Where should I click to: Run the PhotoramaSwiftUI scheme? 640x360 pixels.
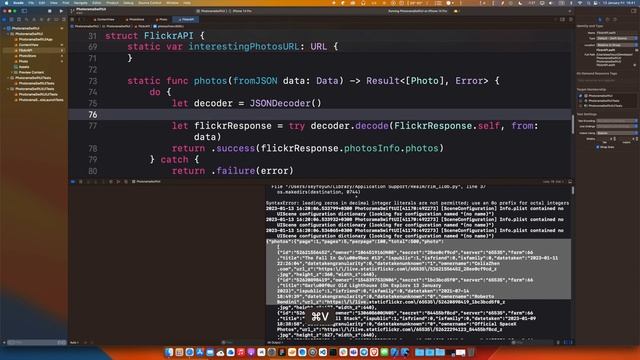point(61,11)
